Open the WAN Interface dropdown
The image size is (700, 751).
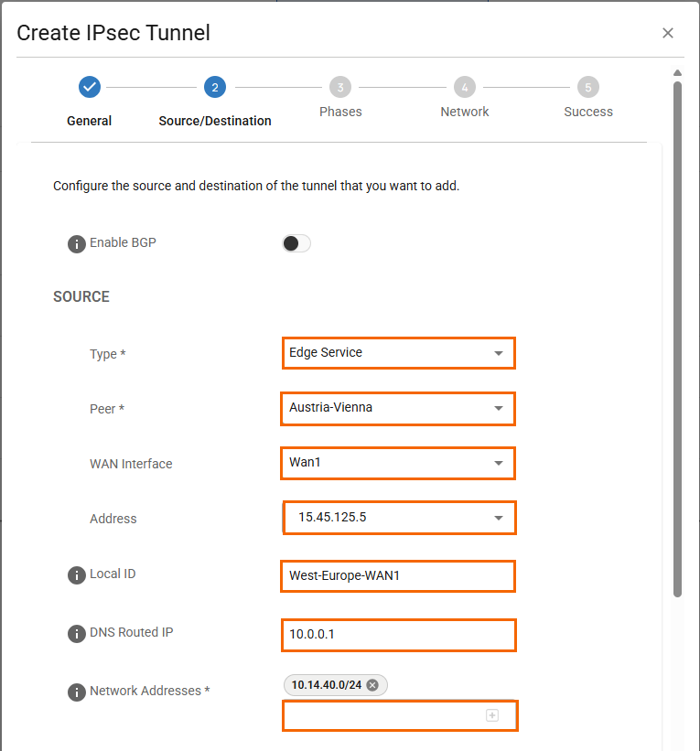click(x=398, y=463)
